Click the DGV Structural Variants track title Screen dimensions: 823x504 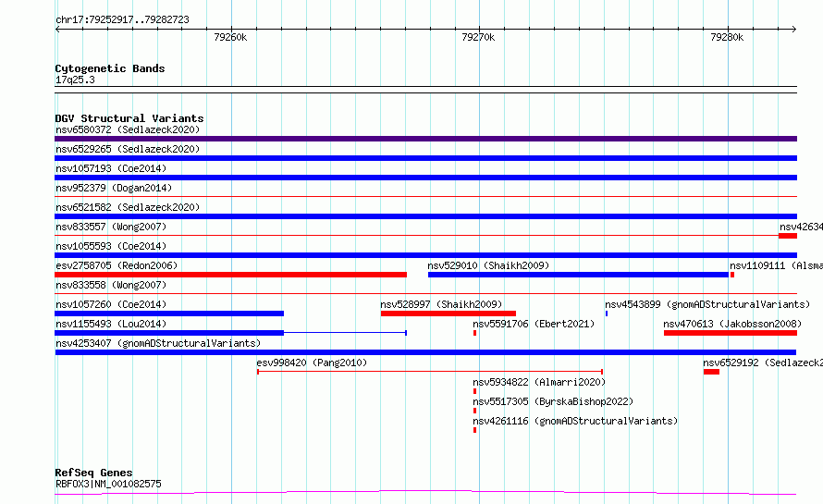tap(129, 118)
